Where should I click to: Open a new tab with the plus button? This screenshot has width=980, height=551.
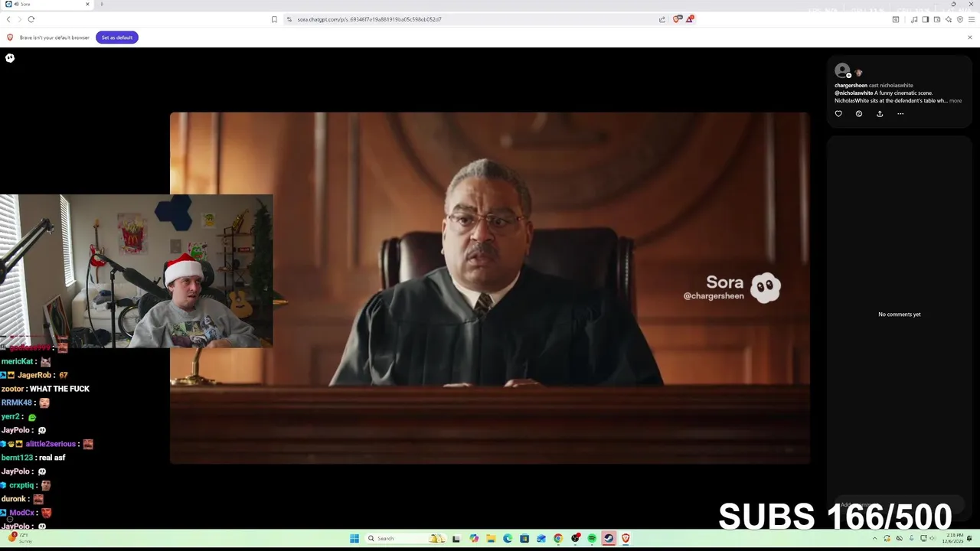click(102, 5)
